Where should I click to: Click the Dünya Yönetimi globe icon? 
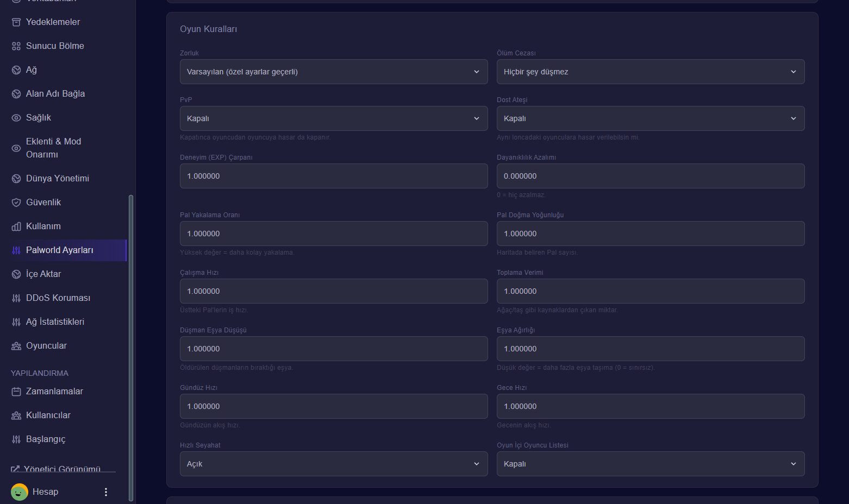pos(16,179)
